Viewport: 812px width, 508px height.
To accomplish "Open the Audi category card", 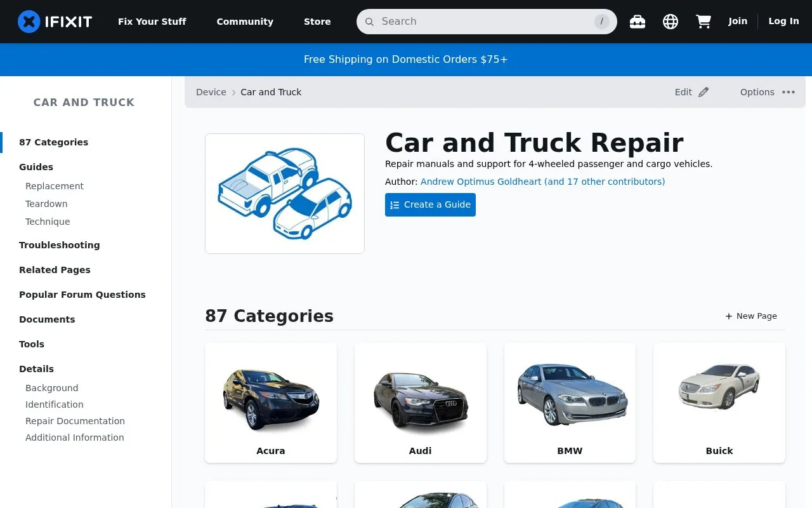I will point(421,403).
